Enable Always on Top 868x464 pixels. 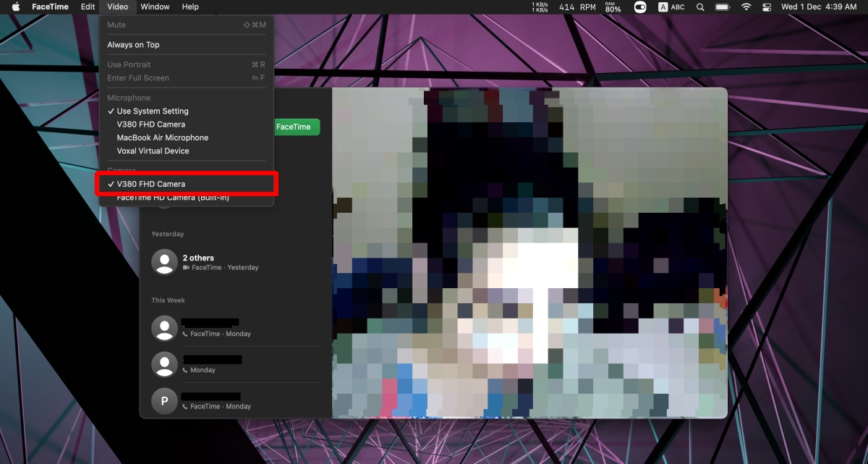coord(187,45)
